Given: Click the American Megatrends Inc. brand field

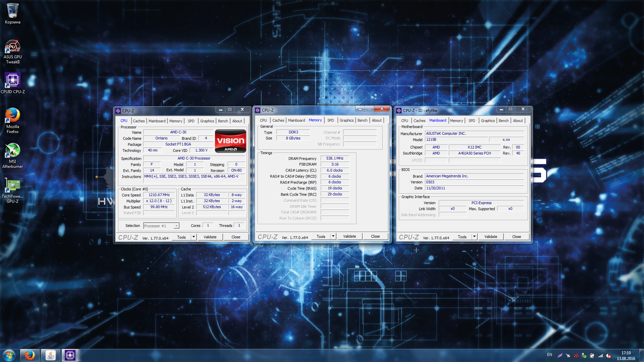Looking at the screenshot, I should click(x=475, y=176).
